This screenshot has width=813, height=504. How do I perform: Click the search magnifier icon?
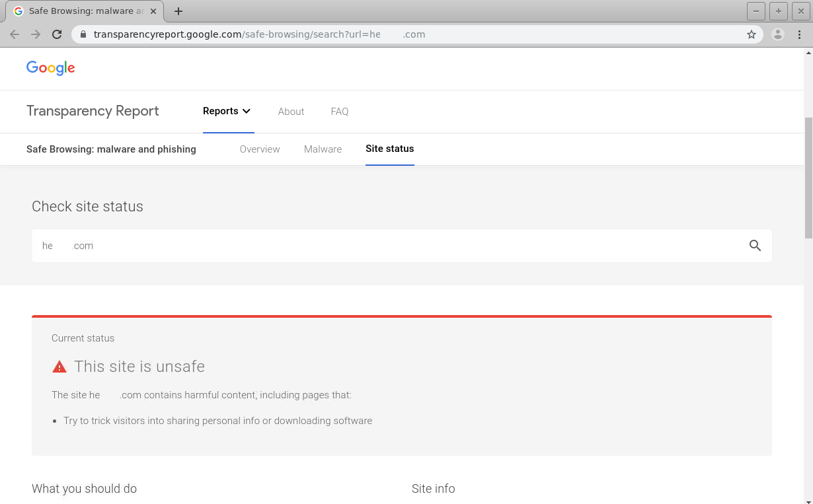(x=755, y=246)
